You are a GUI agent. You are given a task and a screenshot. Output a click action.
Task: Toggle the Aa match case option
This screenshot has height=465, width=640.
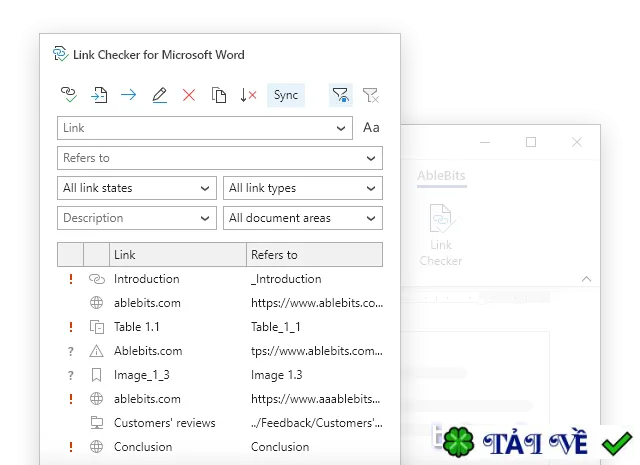click(371, 128)
